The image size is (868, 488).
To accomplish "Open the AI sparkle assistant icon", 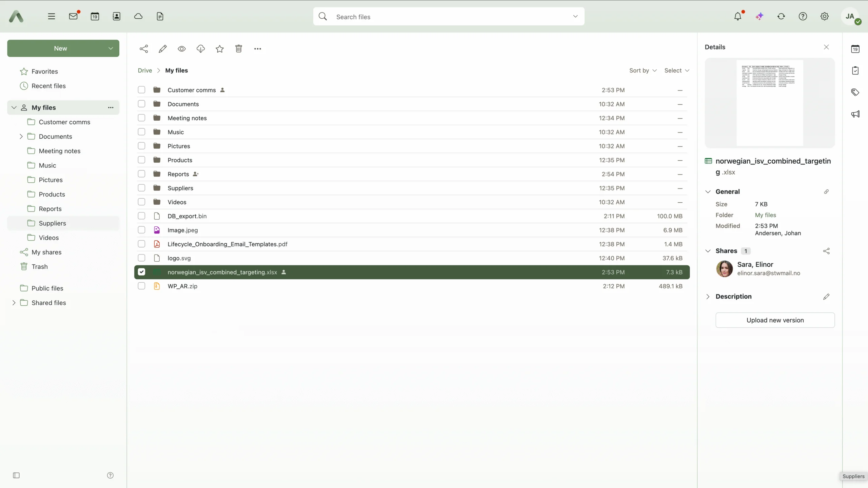I will (x=759, y=16).
